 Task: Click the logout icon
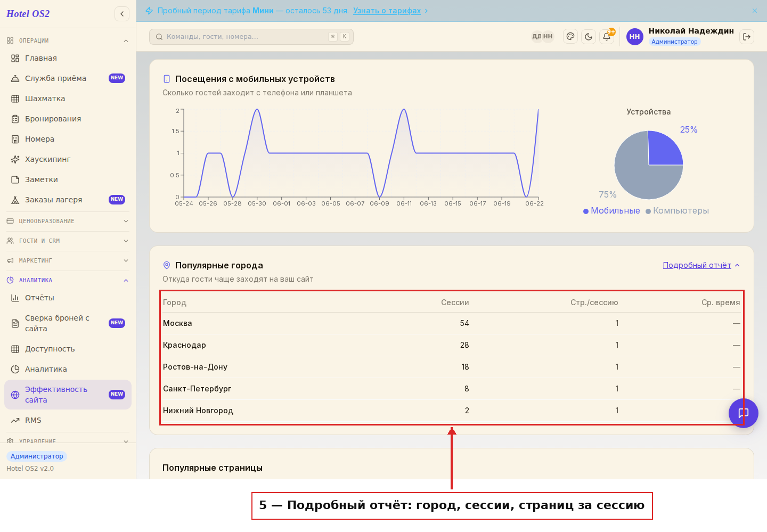tap(747, 37)
